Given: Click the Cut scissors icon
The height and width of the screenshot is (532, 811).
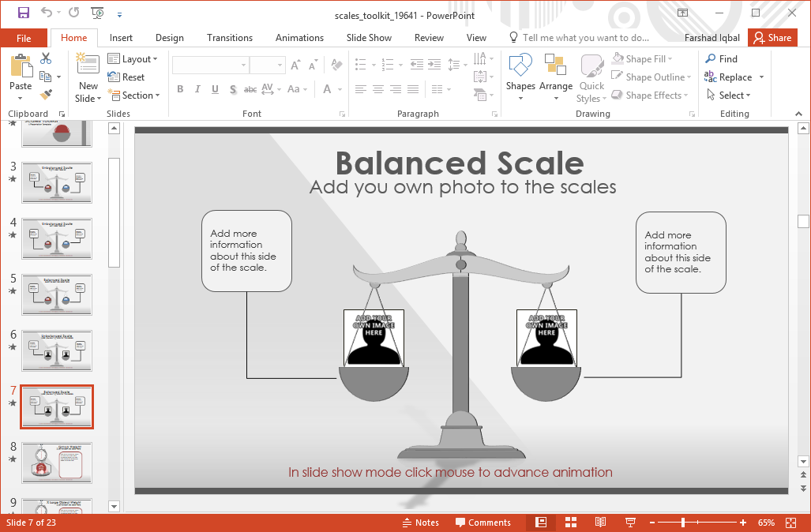Looking at the screenshot, I should click(x=46, y=58).
